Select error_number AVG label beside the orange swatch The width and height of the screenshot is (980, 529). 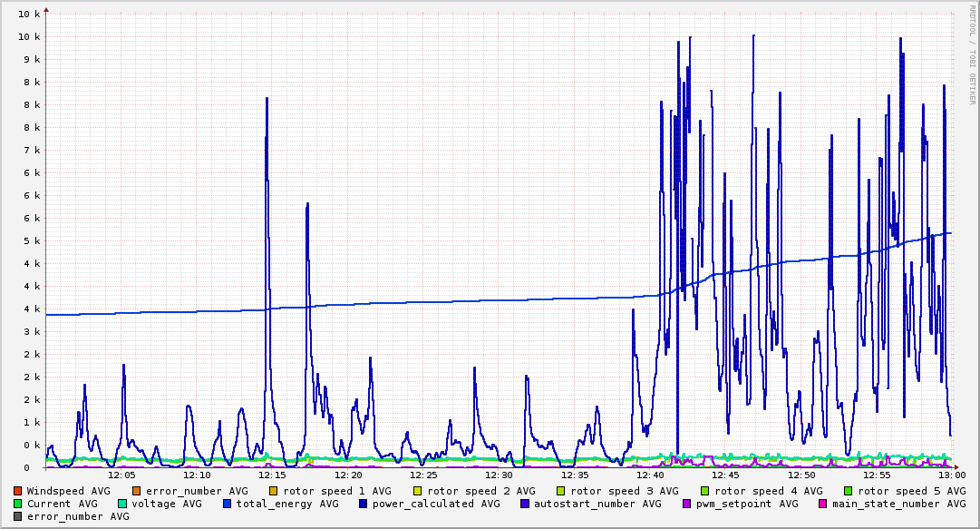coord(197,492)
